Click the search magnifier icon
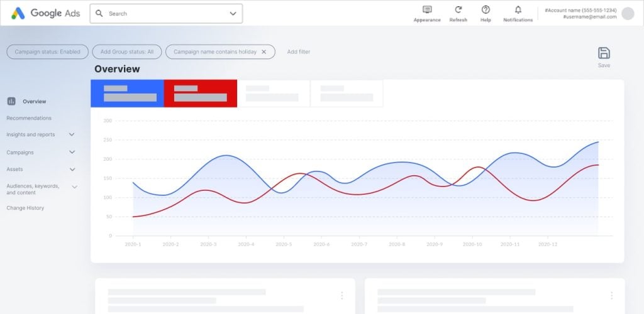 click(x=99, y=14)
